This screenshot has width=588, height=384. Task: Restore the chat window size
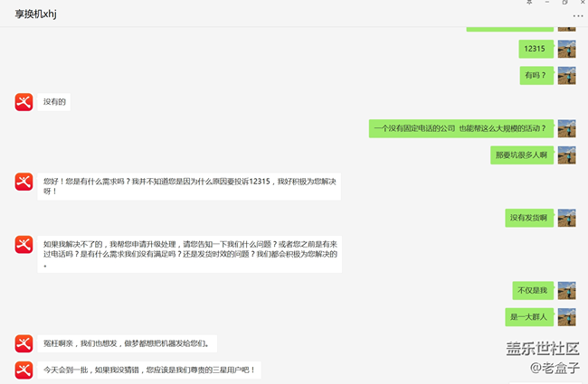[x=564, y=4]
